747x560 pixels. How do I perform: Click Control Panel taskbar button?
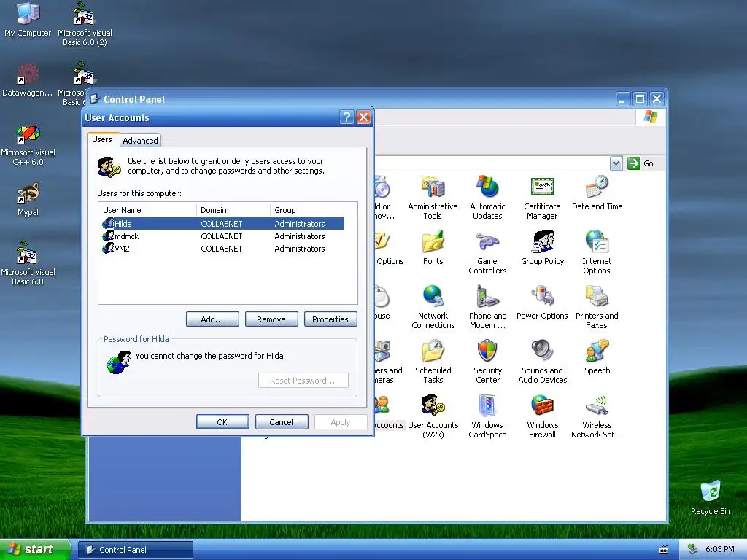pos(136,550)
